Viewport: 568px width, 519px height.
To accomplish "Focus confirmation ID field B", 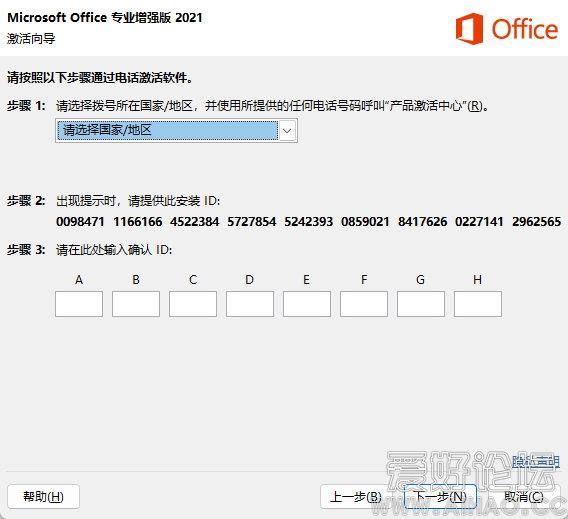I will (x=136, y=304).
